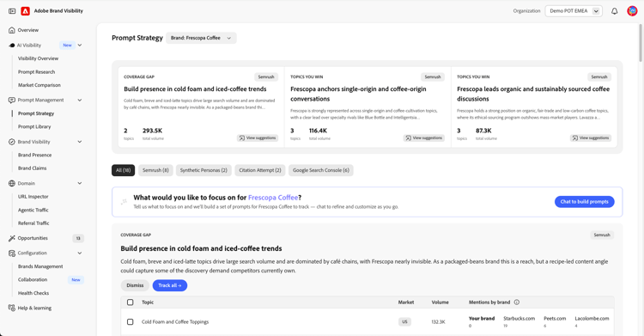The height and width of the screenshot is (336, 644).
Task: Open the notifications bell
Action: 615,11
